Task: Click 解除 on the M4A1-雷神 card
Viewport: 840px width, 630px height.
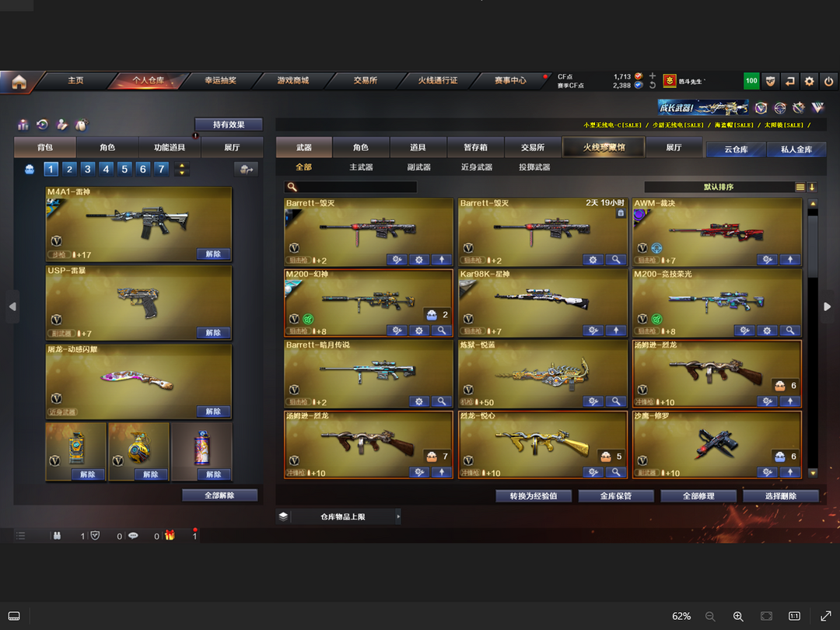Action: 213,254
